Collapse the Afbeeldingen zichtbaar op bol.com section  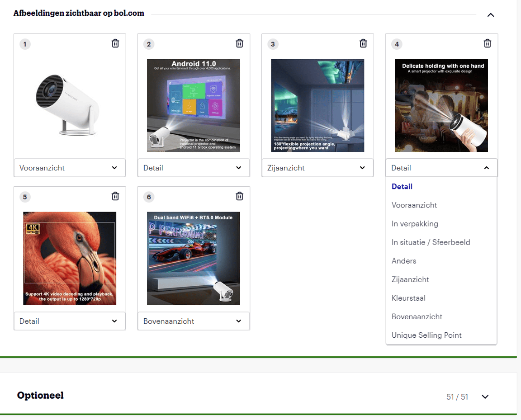(491, 15)
